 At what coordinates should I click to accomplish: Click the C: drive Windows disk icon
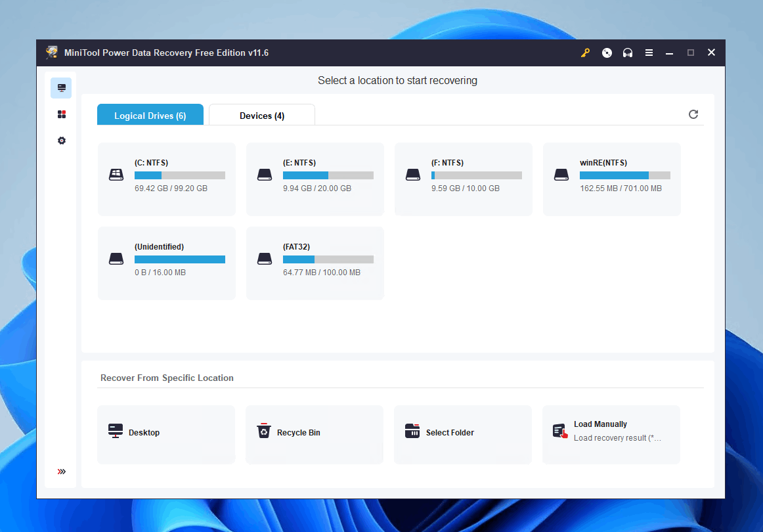116,175
